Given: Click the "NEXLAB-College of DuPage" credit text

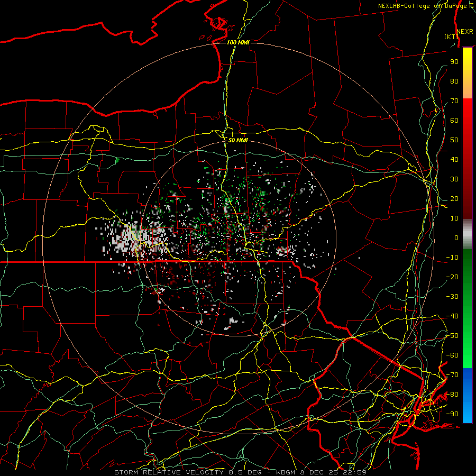Looking at the screenshot, I should click(x=424, y=6).
